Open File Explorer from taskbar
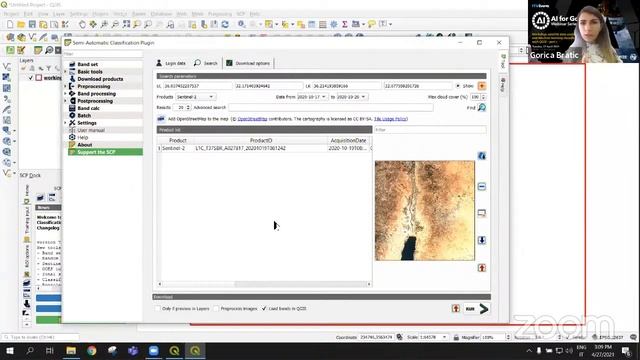640x360 pixels. click(x=71, y=351)
